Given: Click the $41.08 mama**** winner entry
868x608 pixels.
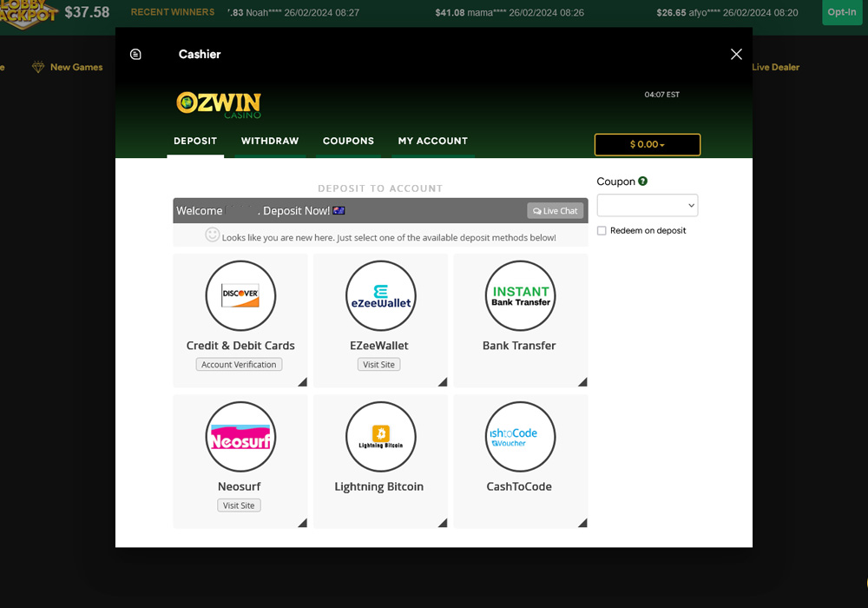Looking at the screenshot, I should (510, 13).
